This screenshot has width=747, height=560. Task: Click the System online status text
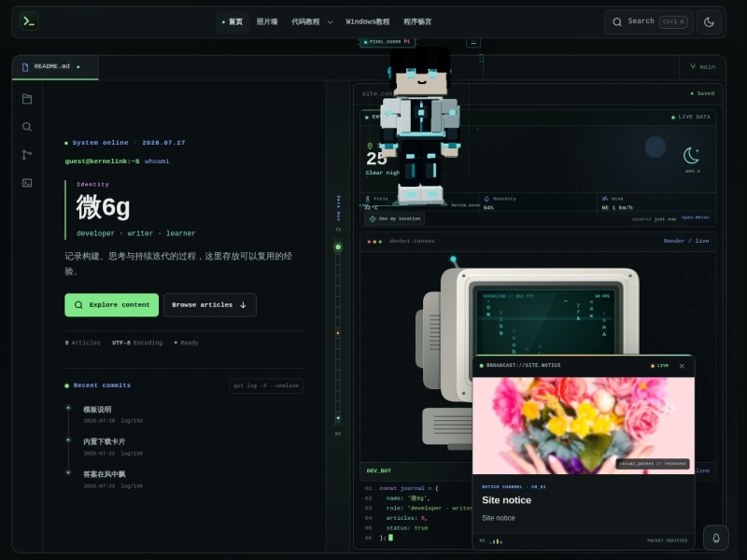pos(100,143)
